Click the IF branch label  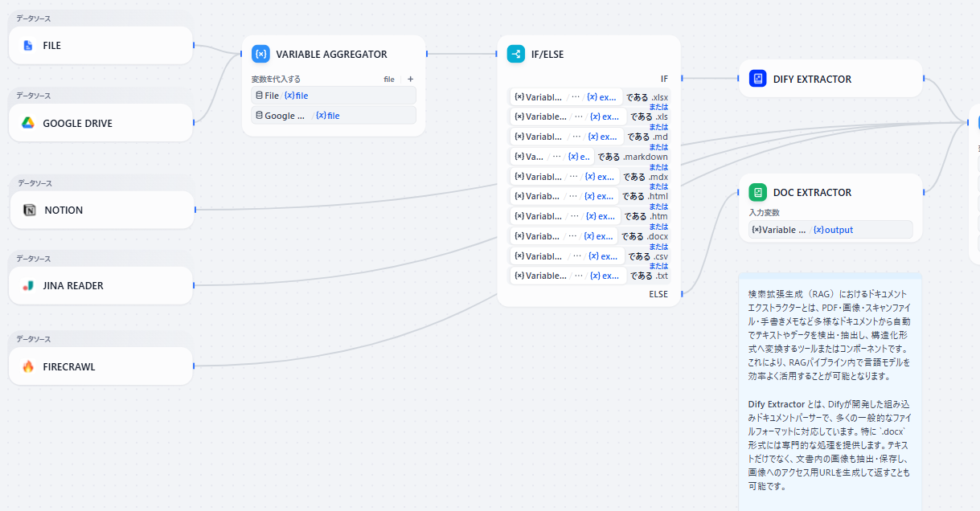point(664,79)
